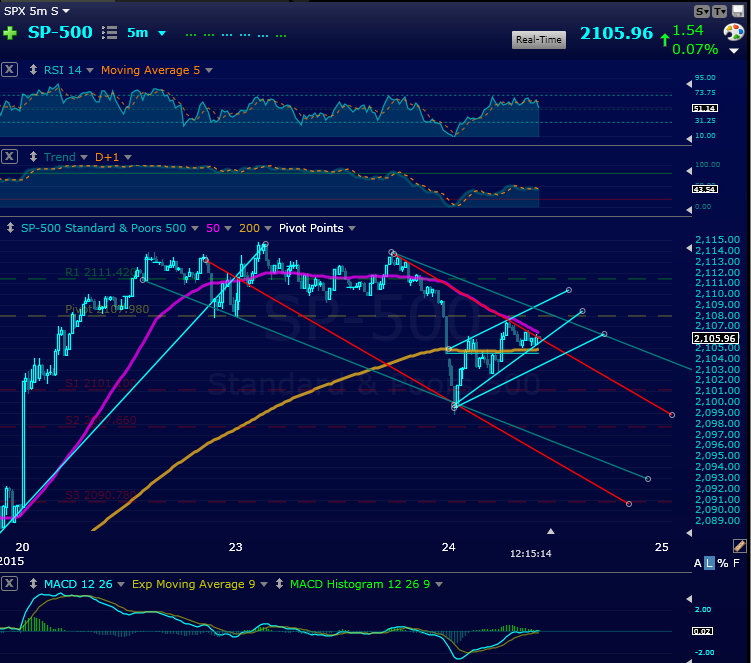751x663 pixels.
Task: Click resize arrows beside MACD Histogram label
Action: point(280,583)
